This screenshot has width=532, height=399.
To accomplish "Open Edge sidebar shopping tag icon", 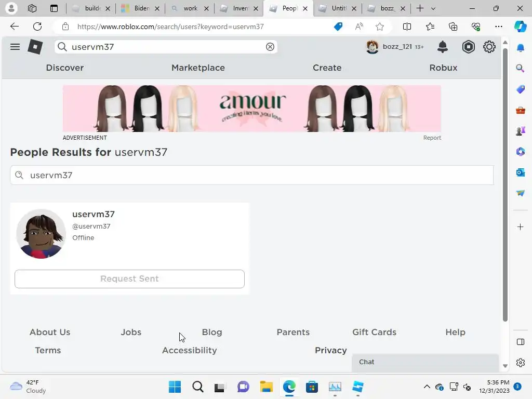I will (521, 89).
